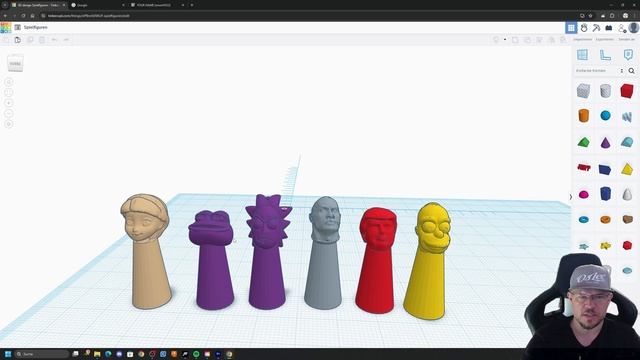Collapse the shapes panel chevron
640x360 pixels.
click(x=571, y=197)
